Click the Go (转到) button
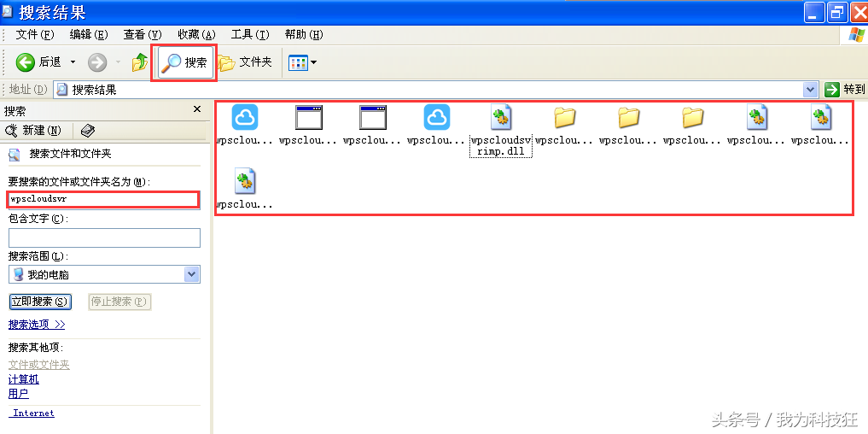The height and width of the screenshot is (434, 868). point(845,89)
